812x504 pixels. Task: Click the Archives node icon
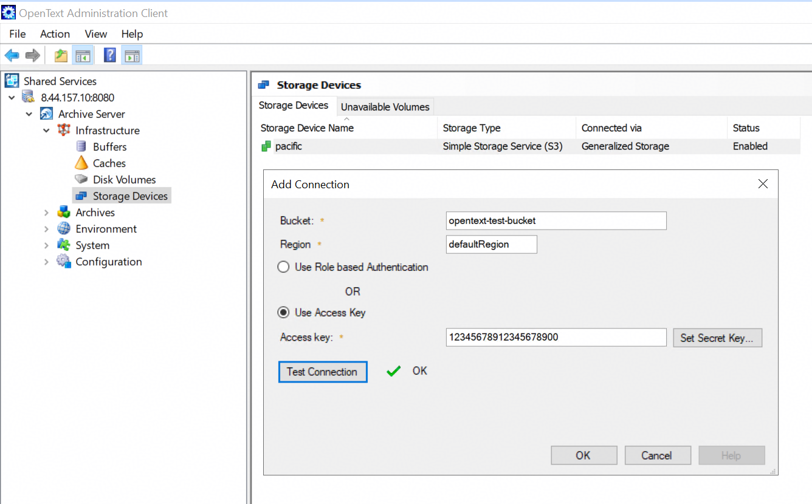coord(63,212)
